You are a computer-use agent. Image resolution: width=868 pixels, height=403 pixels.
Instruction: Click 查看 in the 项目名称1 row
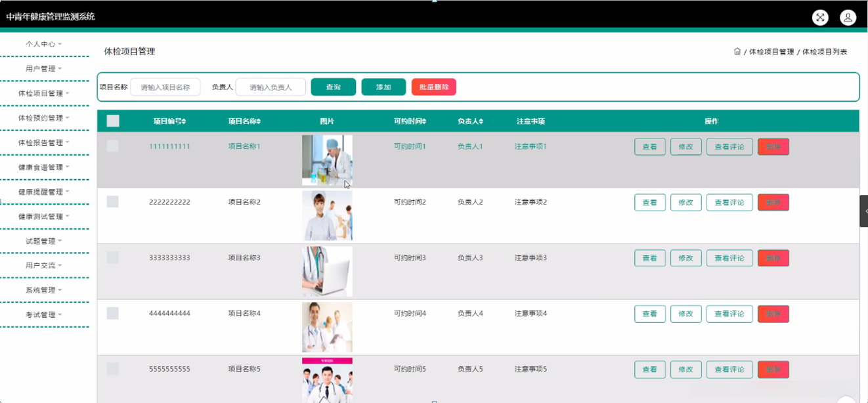(x=650, y=146)
